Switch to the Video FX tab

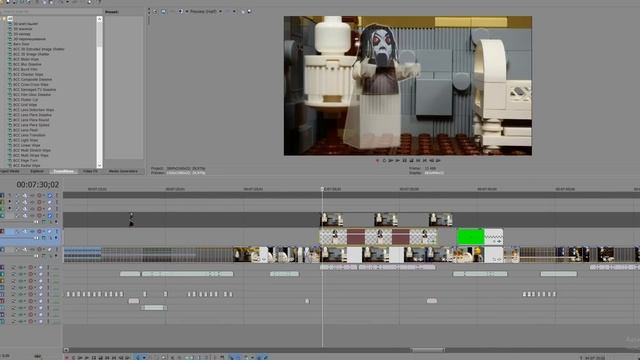pos(90,171)
